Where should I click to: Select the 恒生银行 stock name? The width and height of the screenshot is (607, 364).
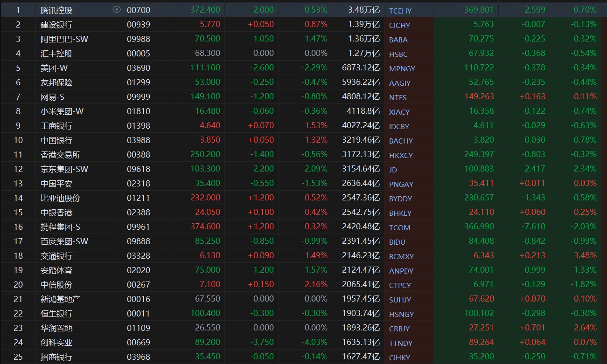point(56,314)
